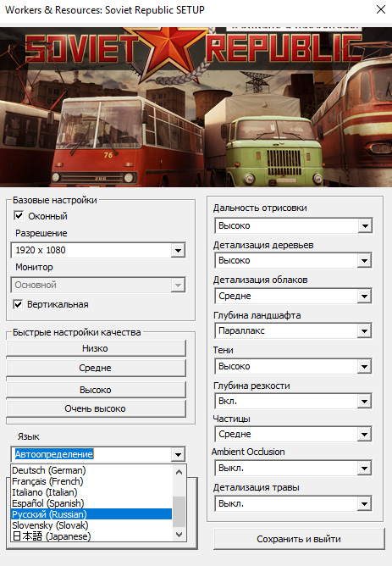The width and height of the screenshot is (392, 566).
Task: Select Italiano (Italian) from language list
Action: 91,492
